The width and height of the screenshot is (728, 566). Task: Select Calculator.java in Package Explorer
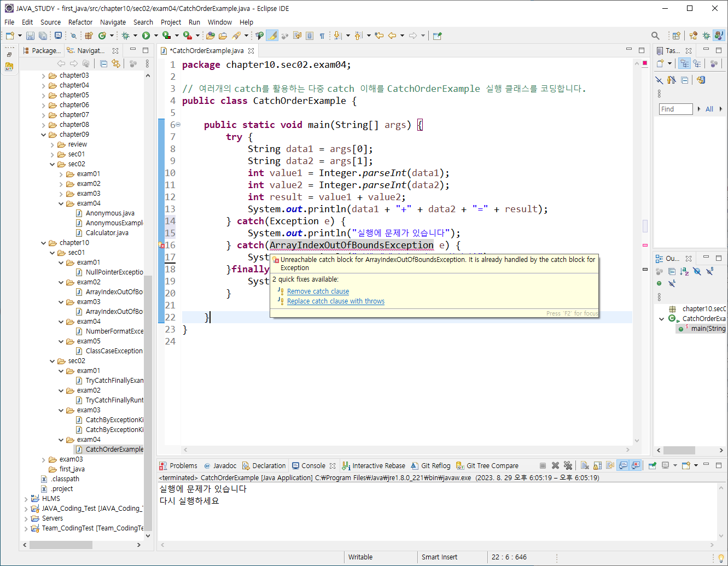coord(107,233)
